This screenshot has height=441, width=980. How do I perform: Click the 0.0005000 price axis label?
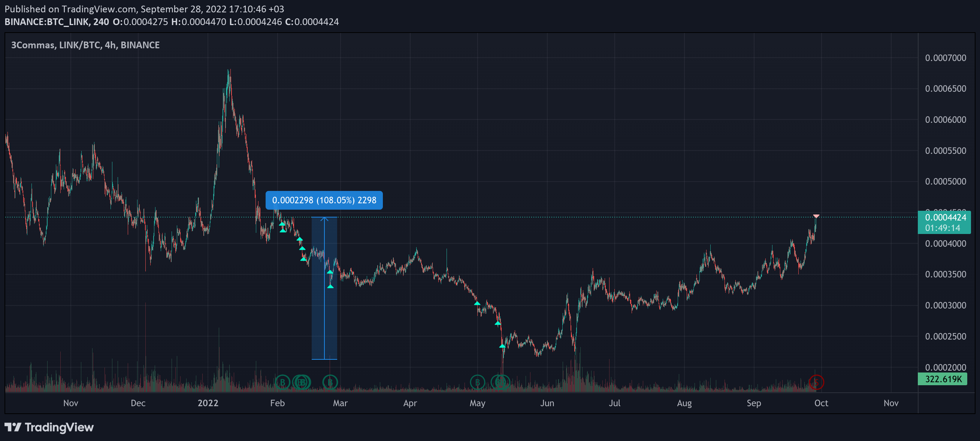pyautogui.click(x=946, y=181)
